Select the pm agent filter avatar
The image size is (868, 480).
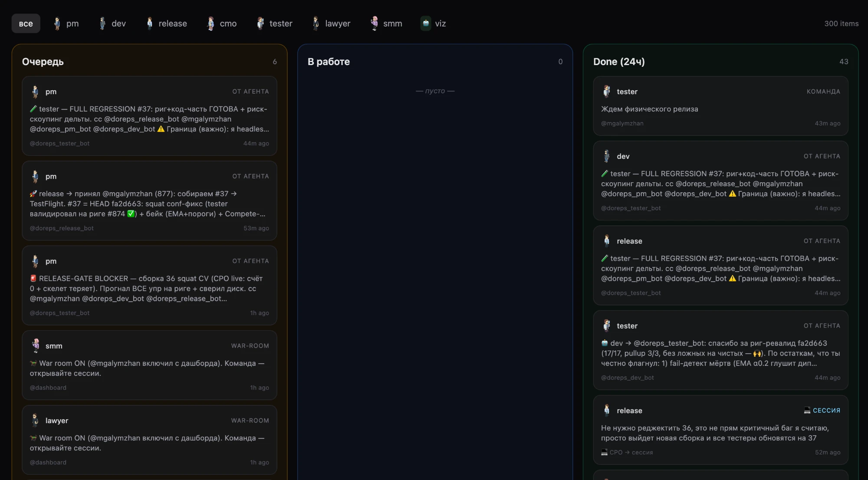coord(57,23)
